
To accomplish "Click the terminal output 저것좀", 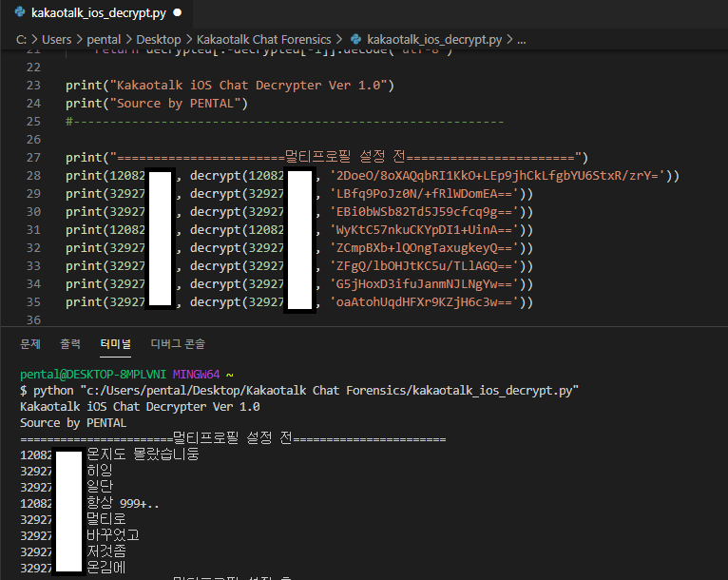I will pyautogui.click(x=105, y=551).
